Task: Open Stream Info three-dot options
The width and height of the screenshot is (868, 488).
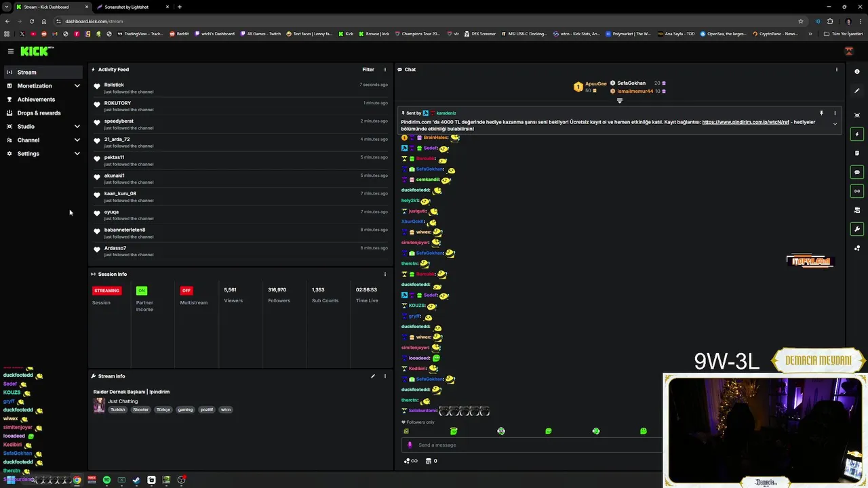Action: [x=385, y=376]
